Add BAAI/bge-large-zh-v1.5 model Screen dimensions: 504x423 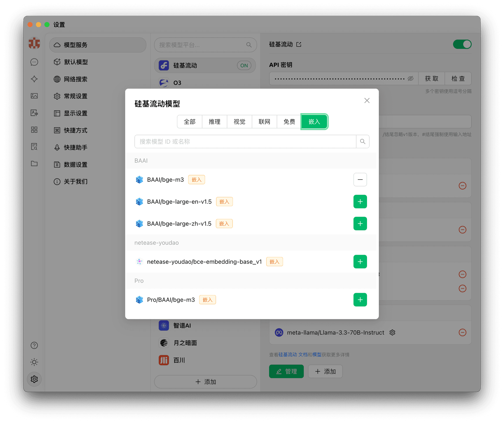point(360,224)
